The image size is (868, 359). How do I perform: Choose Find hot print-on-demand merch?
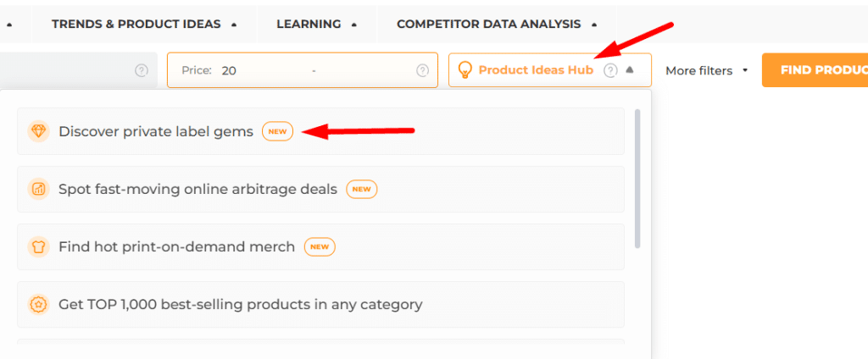coord(321,246)
